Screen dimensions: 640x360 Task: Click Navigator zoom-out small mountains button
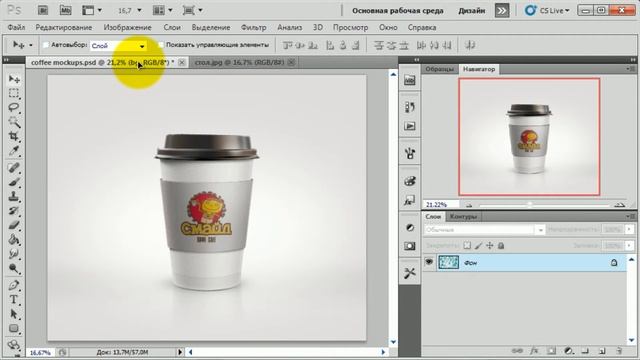pyautogui.click(x=469, y=205)
